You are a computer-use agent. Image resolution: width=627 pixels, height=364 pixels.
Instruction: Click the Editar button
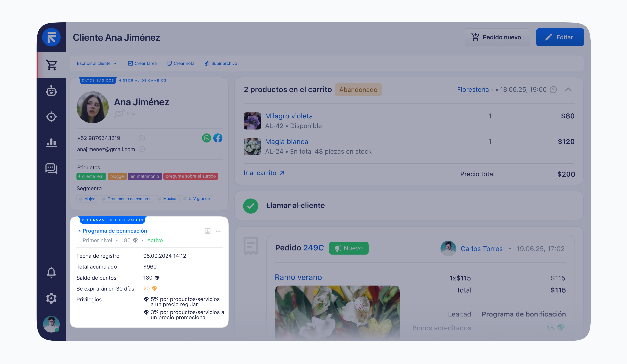560,37
